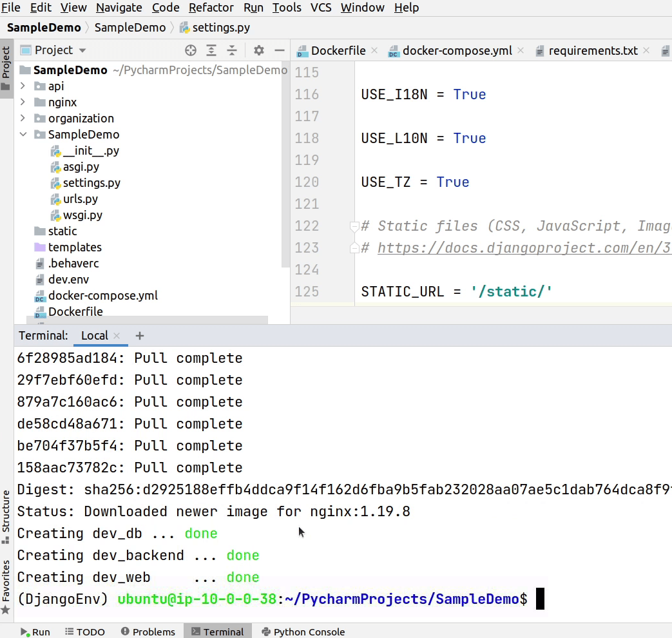Click the locate/select opened file target icon

pyautogui.click(x=191, y=50)
